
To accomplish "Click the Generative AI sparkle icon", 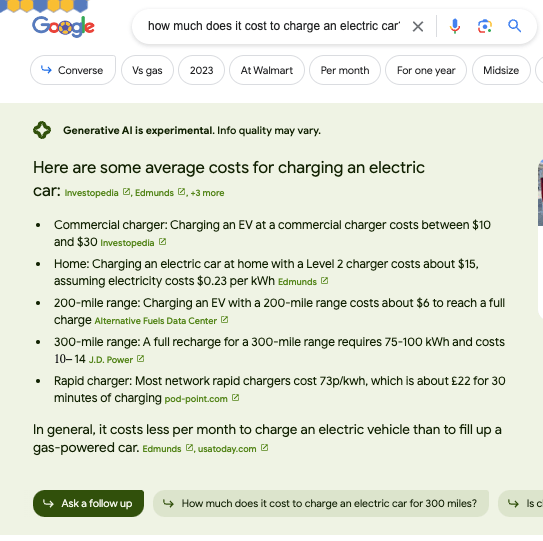I will [x=42, y=130].
